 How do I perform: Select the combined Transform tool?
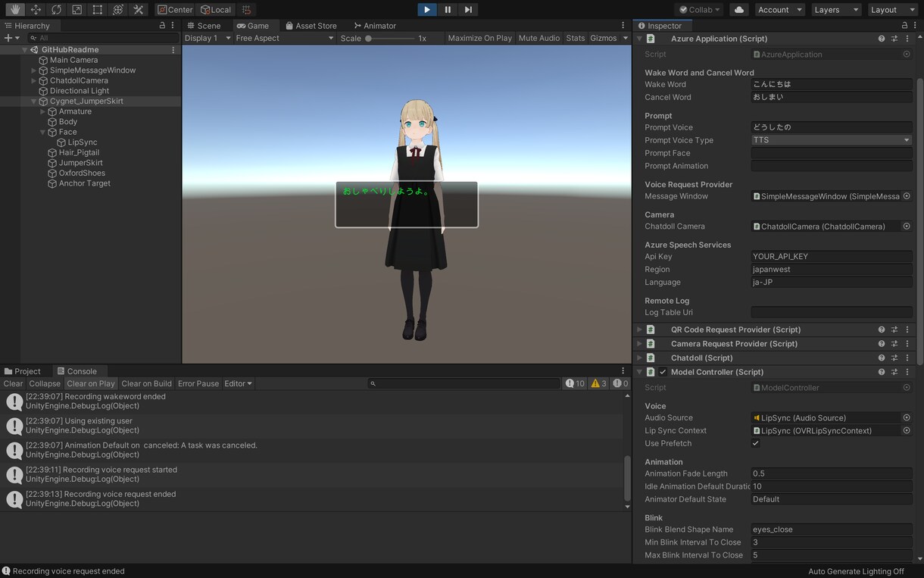point(117,10)
